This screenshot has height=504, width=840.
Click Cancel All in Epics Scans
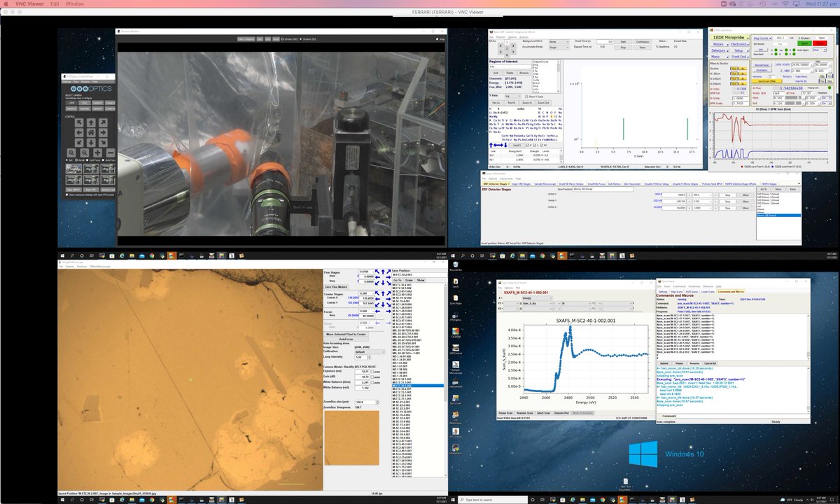(710, 363)
